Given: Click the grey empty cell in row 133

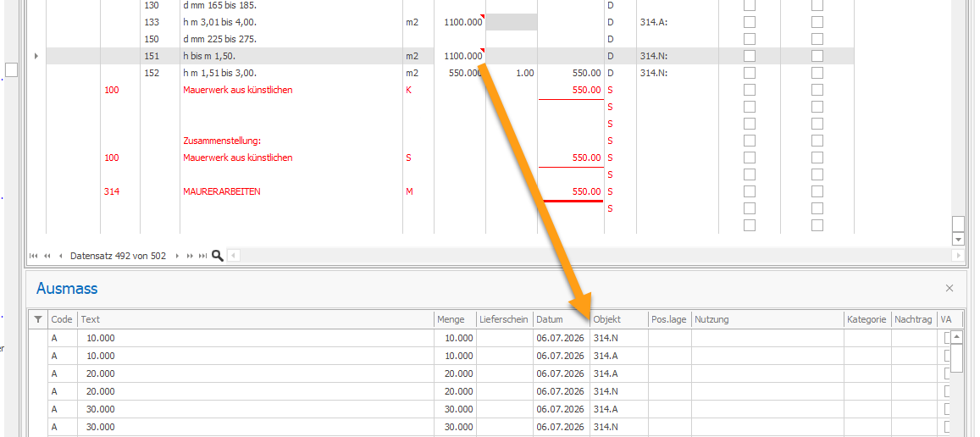Looking at the screenshot, I should [512, 22].
